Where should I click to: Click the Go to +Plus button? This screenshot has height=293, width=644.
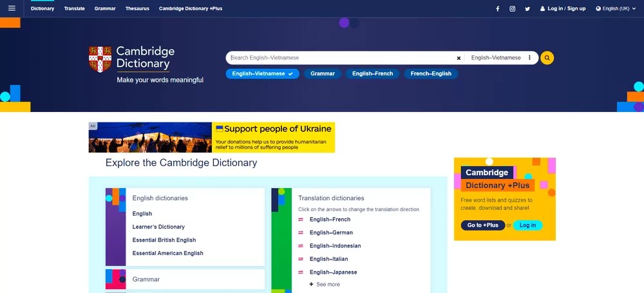[x=482, y=225]
